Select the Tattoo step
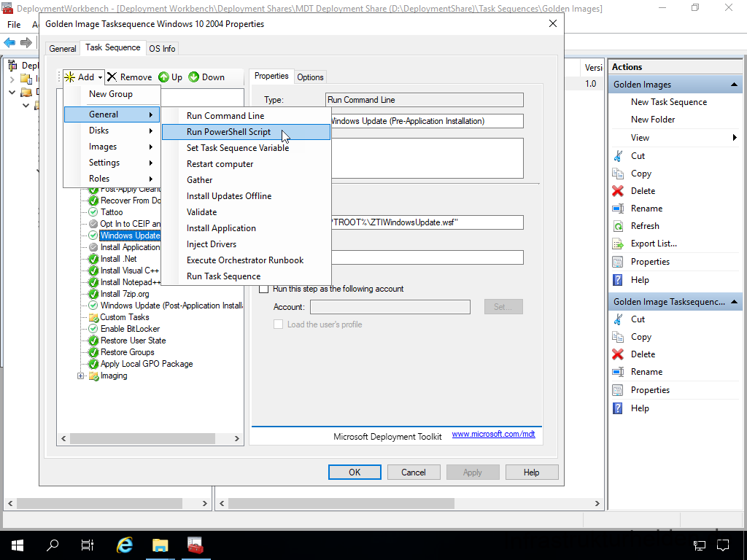 click(x=112, y=212)
